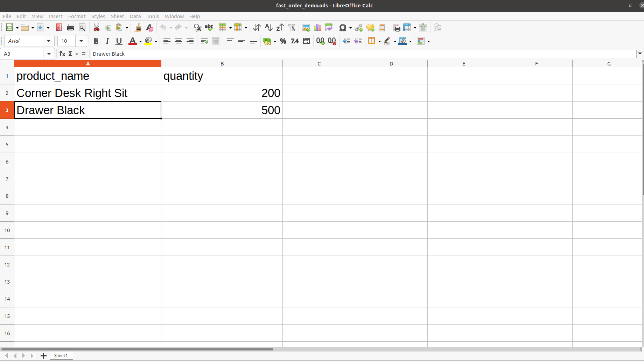Align text left
Image resolution: width=644 pixels, height=362 pixels.
pyautogui.click(x=167, y=41)
